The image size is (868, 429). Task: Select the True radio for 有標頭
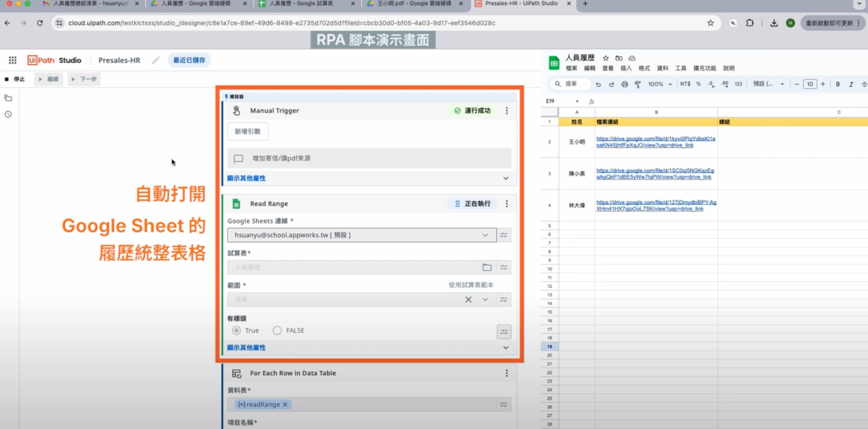pyautogui.click(x=237, y=330)
